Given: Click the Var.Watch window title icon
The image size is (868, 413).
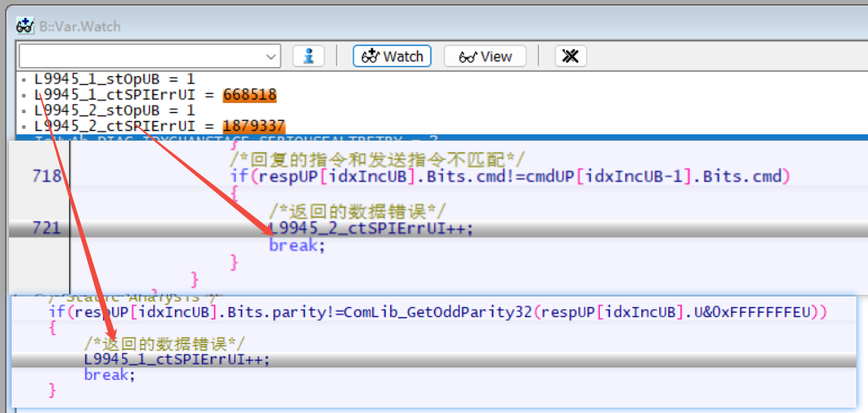Looking at the screenshot, I should pyautogui.click(x=25, y=26).
